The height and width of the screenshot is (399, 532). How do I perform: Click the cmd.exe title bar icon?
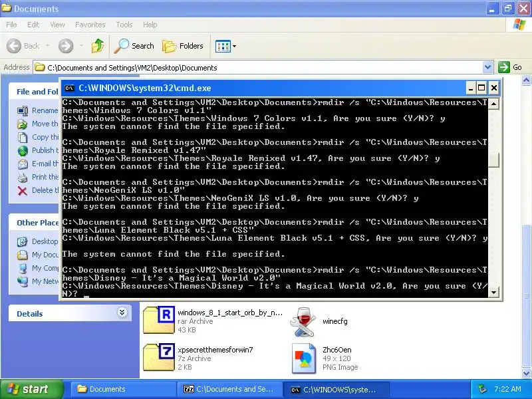click(x=69, y=88)
